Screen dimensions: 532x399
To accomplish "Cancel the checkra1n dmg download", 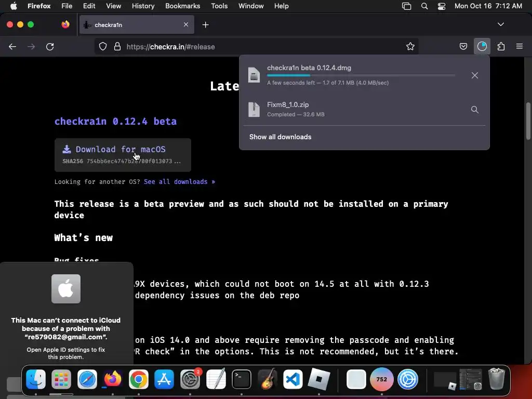I will pyautogui.click(x=475, y=75).
